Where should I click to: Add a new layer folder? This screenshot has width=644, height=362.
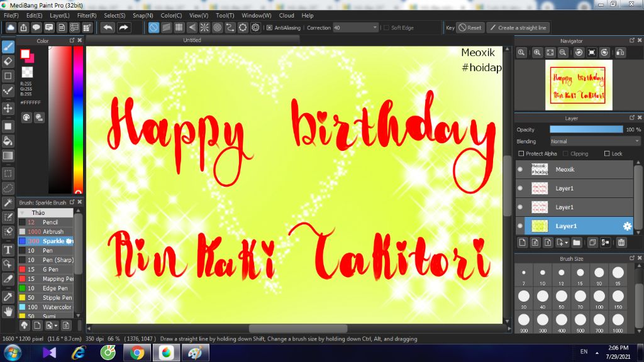[x=577, y=243]
